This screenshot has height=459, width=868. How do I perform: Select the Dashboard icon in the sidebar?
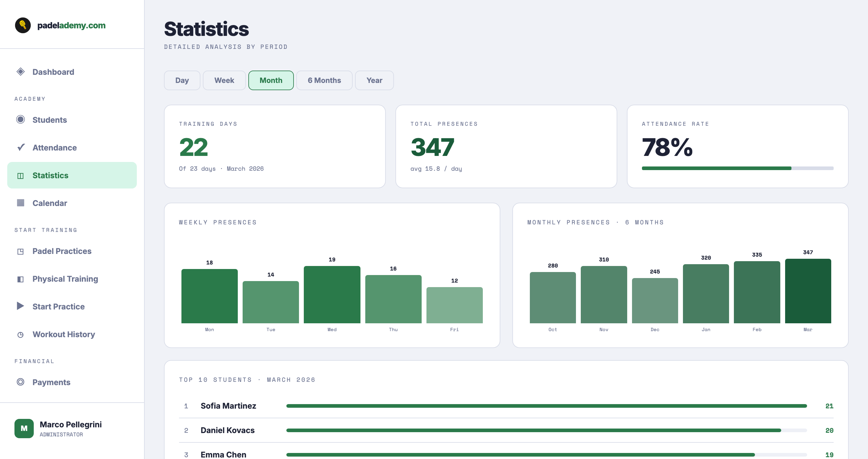(21, 72)
